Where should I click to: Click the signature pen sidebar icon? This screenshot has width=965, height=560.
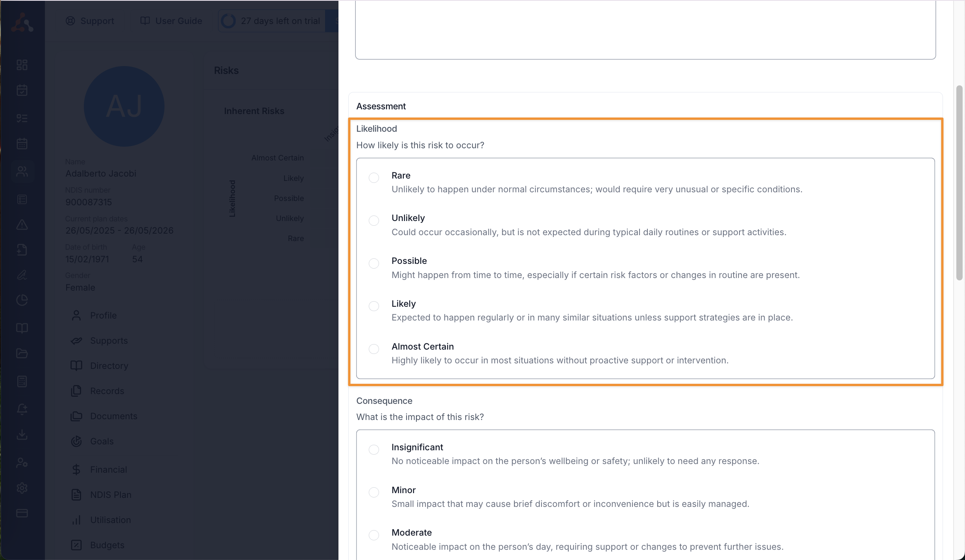22,275
